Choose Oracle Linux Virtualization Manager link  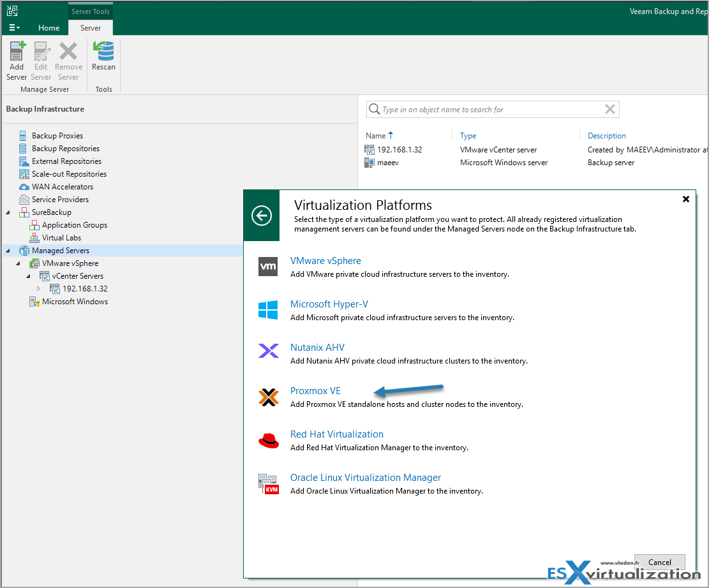point(366,478)
